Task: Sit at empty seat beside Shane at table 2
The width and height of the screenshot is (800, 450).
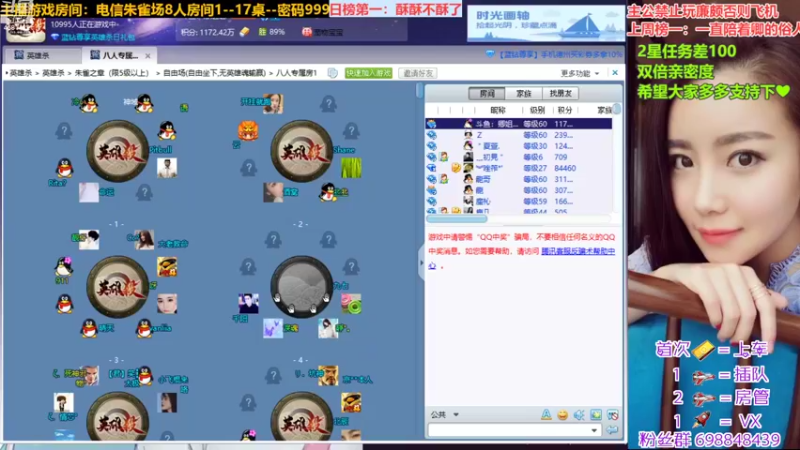Action: point(351,131)
